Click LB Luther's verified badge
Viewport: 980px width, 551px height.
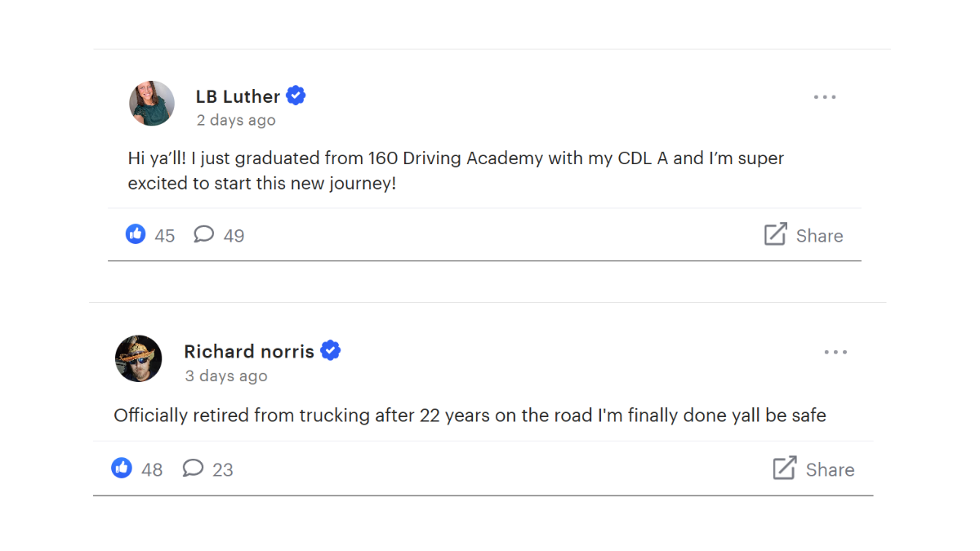pos(296,96)
